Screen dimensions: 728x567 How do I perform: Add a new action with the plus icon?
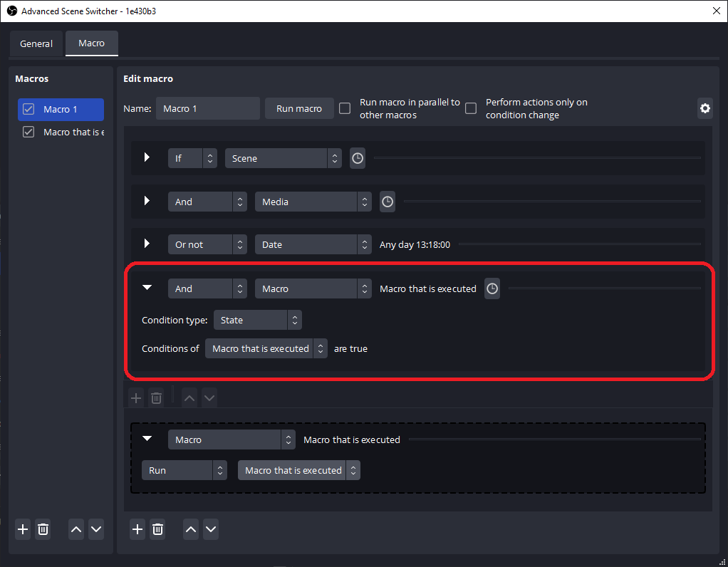click(x=137, y=529)
